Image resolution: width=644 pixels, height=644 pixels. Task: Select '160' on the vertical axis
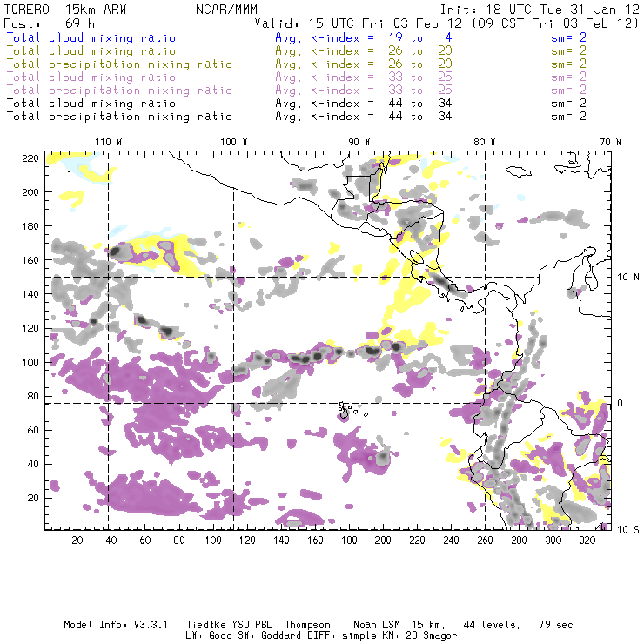30,260
